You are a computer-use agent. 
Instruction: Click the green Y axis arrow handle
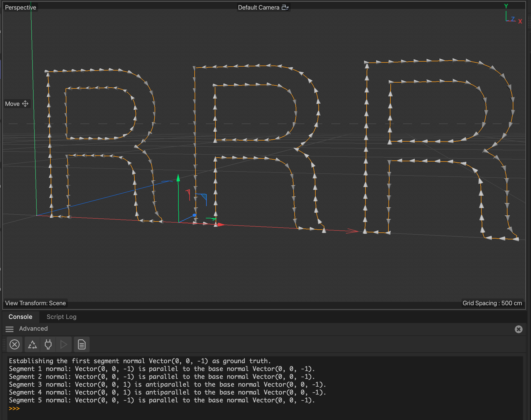pyautogui.click(x=178, y=178)
